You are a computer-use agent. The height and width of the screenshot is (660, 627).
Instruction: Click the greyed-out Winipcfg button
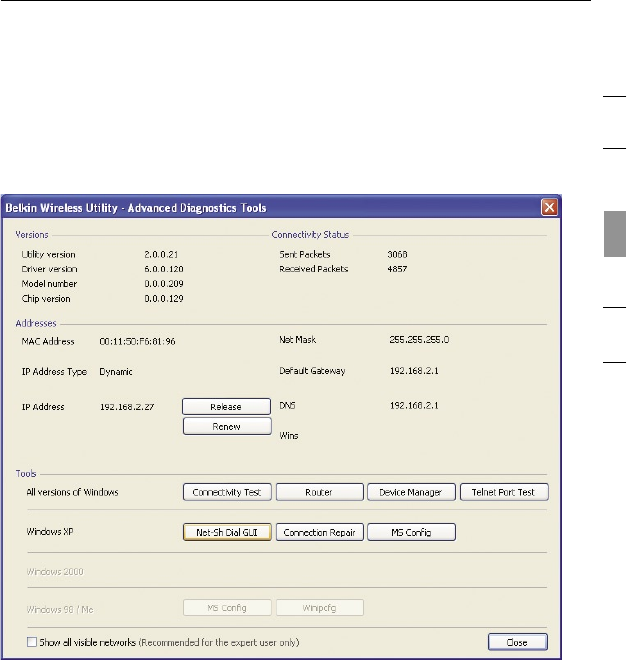tap(318, 607)
